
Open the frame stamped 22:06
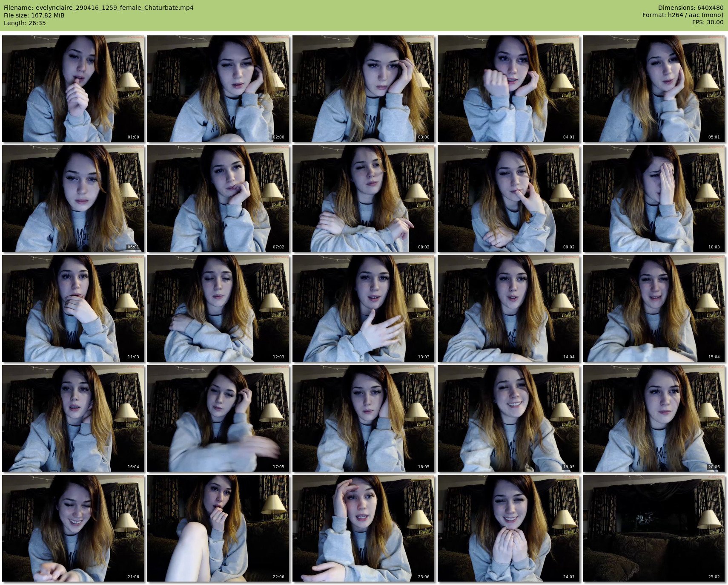pyautogui.click(x=218, y=528)
